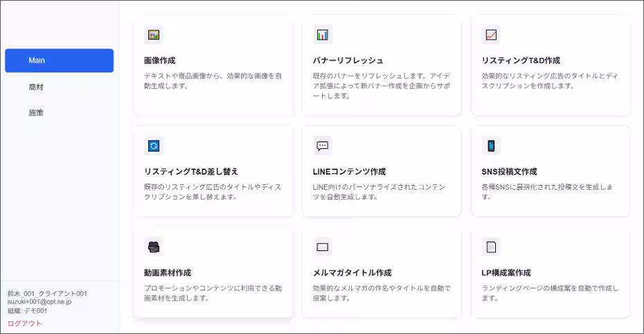This screenshot has width=644, height=334.
Task: Click the バナーリフレッシュ bar chart icon
Action: (323, 35)
